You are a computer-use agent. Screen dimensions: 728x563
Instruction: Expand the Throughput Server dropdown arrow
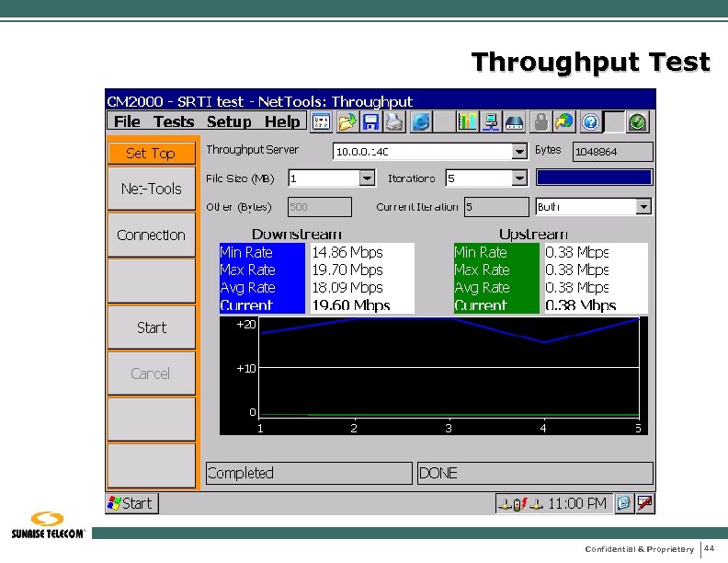click(519, 152)
